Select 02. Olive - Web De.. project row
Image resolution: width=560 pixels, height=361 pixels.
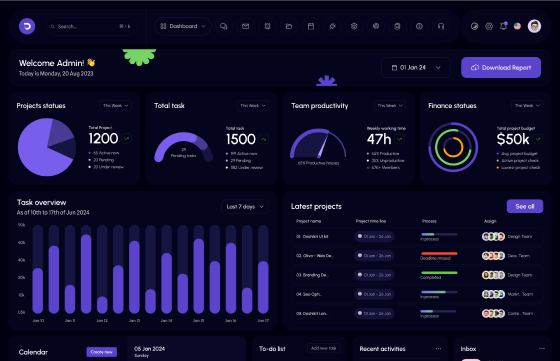pyautogui.click(x=417, y=256)
